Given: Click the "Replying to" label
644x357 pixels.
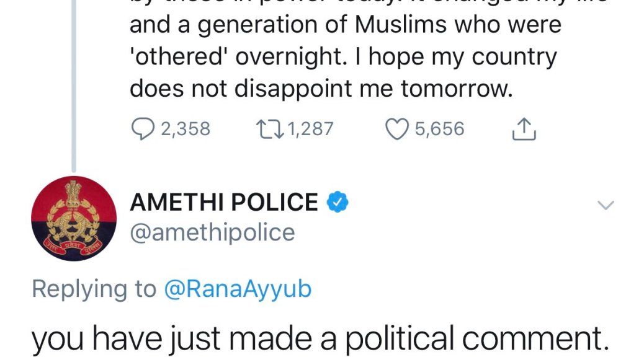Looking at the screenshot, I should pos(93,289).
